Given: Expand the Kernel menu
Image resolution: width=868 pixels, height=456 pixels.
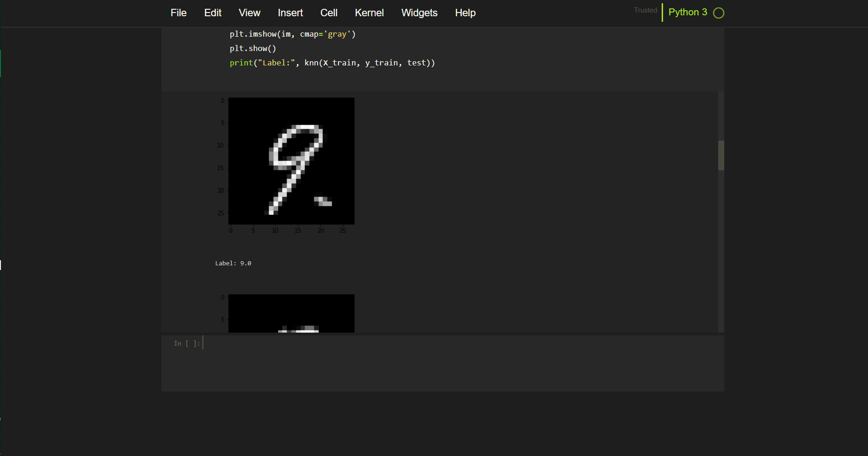Looking at the screenshot, I should [x=369, y=13].
